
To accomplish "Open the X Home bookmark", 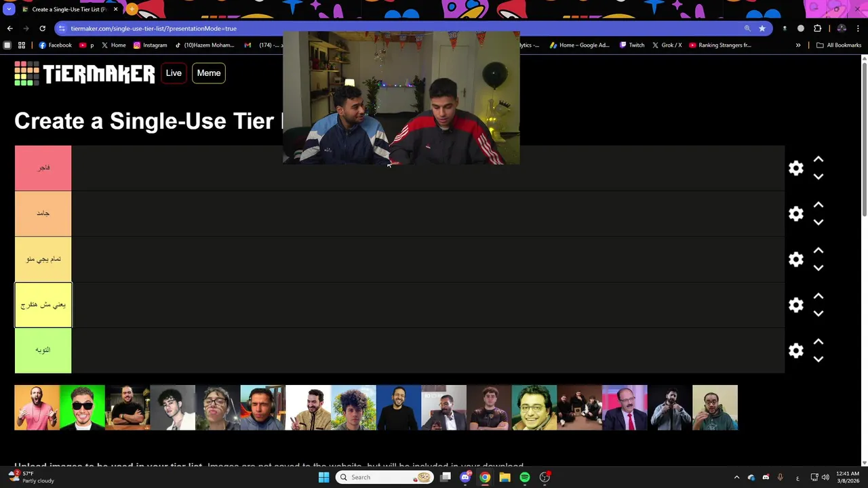I will (113, 45).
